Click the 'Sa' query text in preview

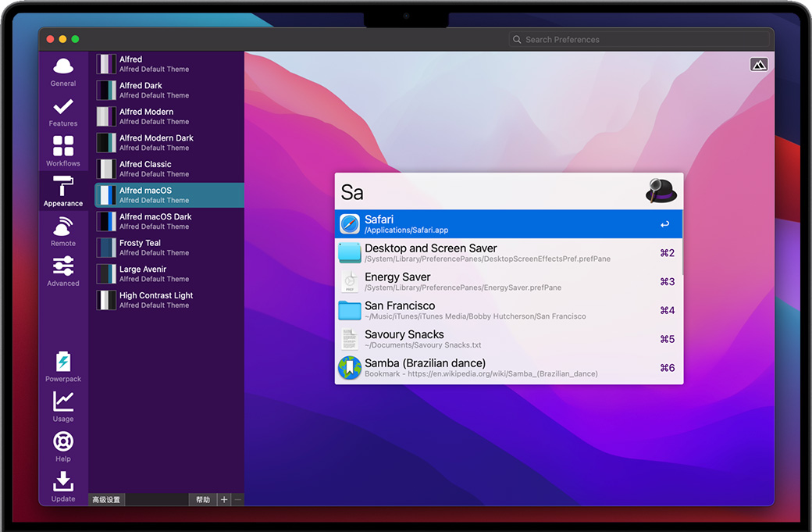pyautogui.click(x=352, y=193)
